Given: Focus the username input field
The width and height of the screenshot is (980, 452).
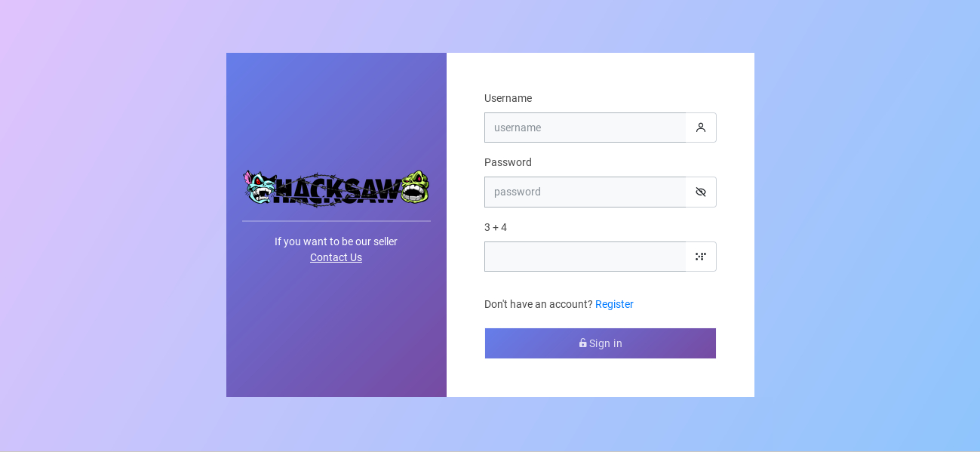Looking at the screenshot, I should pos(585,128).
